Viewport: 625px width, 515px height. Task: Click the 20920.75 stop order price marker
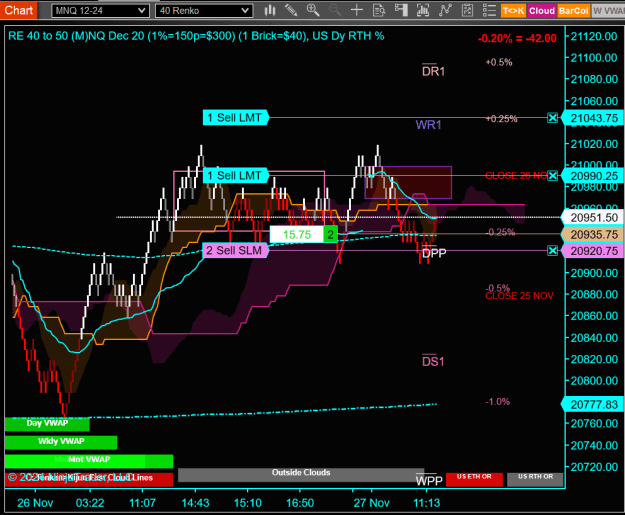pyautogui.click(x=593, y=251)
